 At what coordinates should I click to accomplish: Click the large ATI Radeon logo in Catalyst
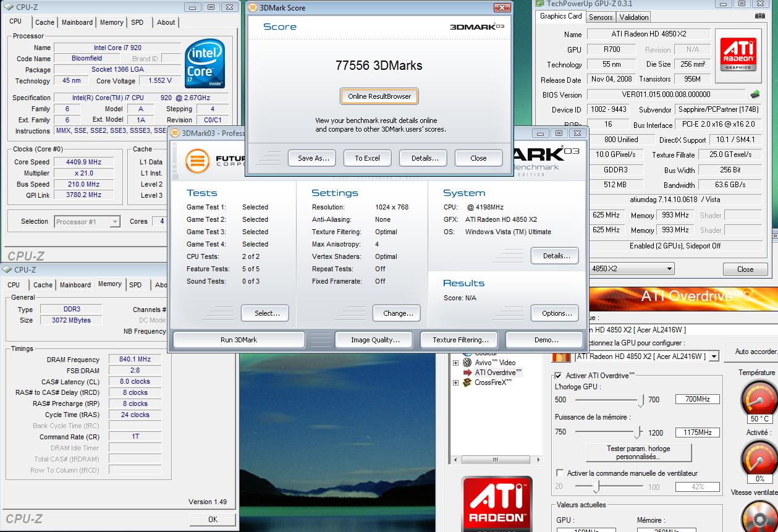click(x=497, y=504)
